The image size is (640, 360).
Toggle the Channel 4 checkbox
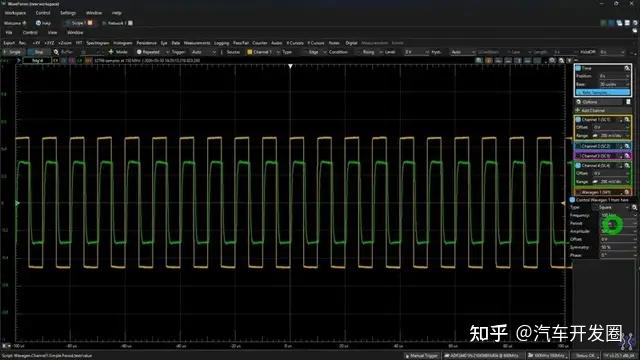578,166
